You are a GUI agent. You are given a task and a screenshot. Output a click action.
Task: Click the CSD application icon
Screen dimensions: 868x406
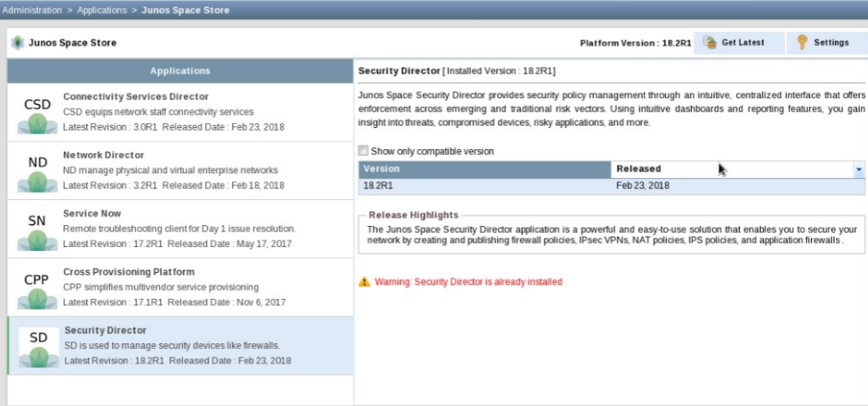coord(38,113)
